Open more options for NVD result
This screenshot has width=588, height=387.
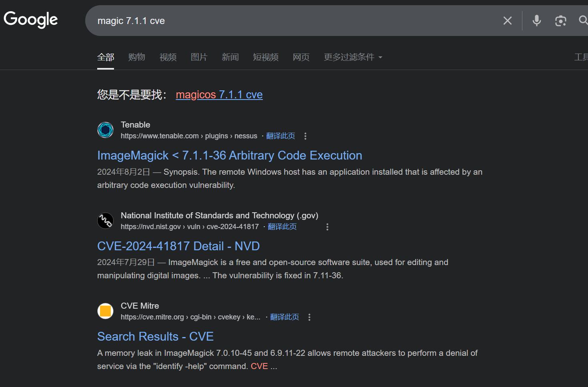point(327,227)
